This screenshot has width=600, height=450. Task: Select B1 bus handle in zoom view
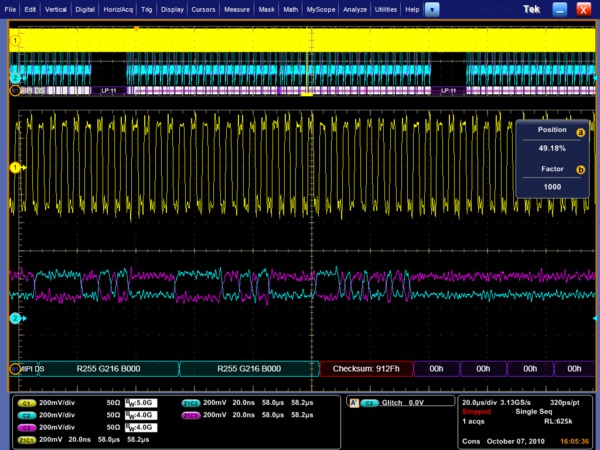[x=15, y=369]
